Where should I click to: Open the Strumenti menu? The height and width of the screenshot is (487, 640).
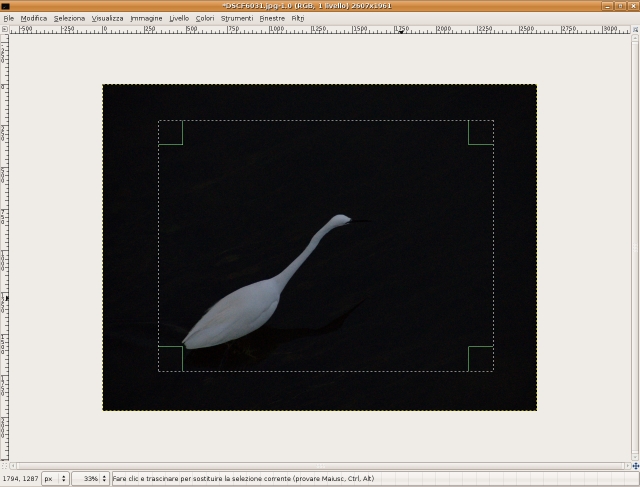[x=237, y=18]
